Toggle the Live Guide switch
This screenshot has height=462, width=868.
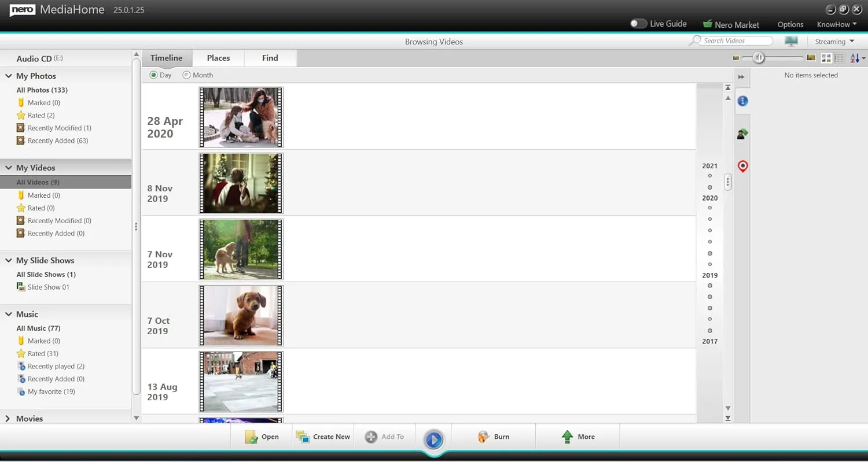(x=638, y=23)
